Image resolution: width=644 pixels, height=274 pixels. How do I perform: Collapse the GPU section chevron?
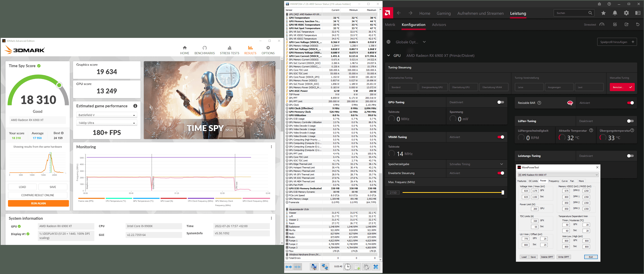point(388,55)
